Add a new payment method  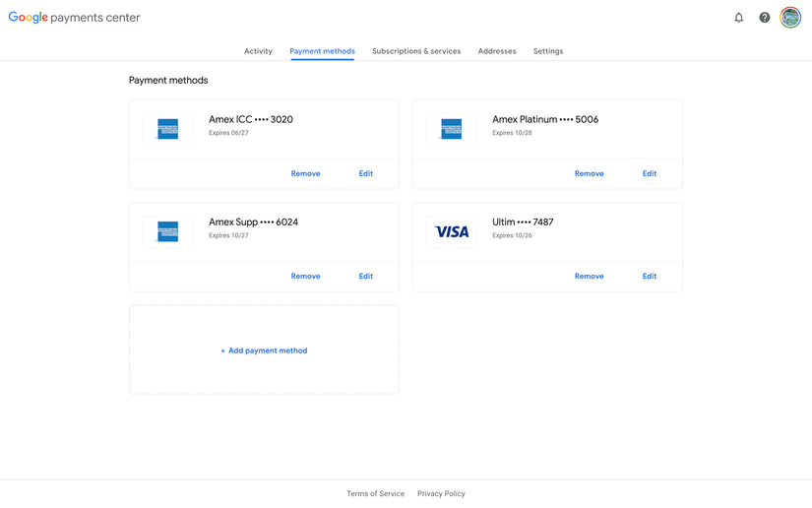click(264, 350)
